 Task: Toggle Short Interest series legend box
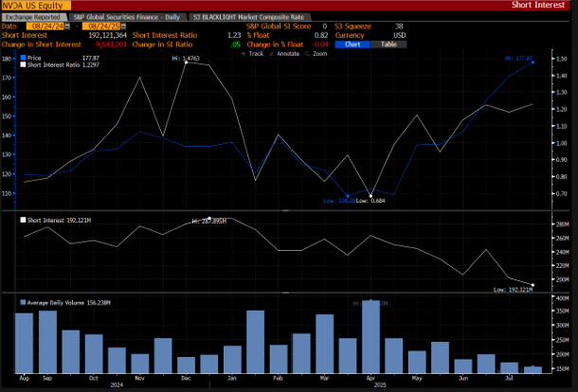click(24, 219)
